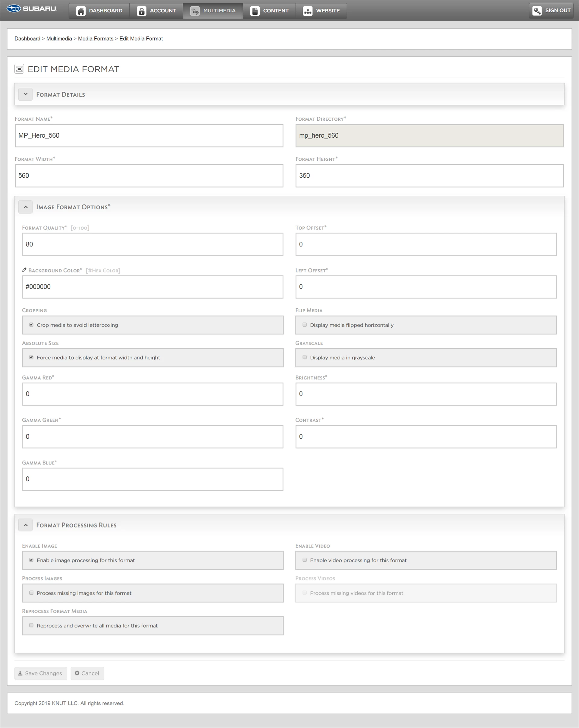Collapse the Format Processing Rules section

[x=26, y=525]
